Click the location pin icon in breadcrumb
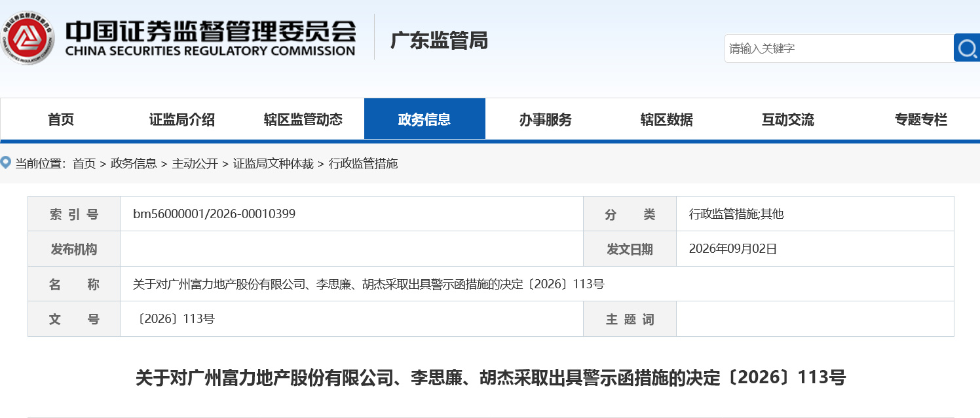The image size is (980, 418). point(6,162)
